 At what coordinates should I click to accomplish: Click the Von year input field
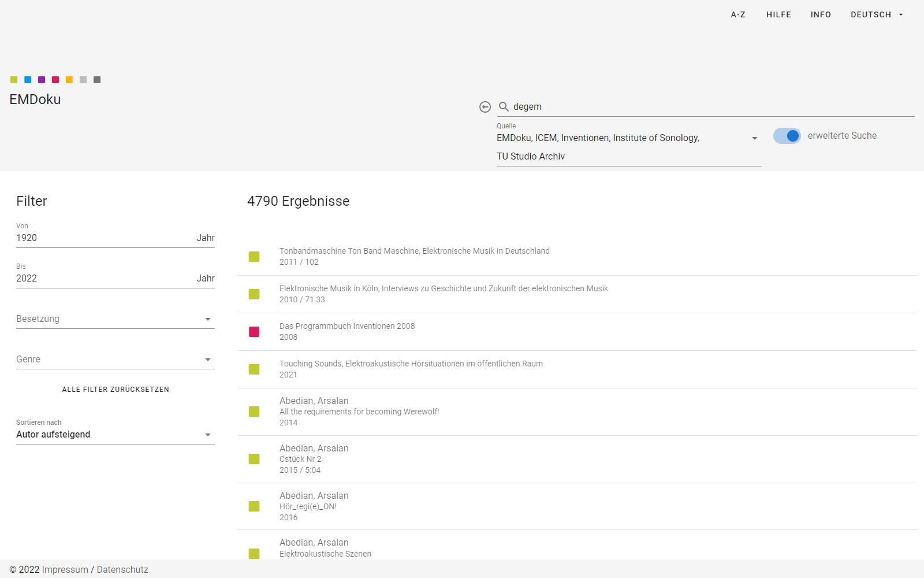pyautogui.click(x=104, y=238)
